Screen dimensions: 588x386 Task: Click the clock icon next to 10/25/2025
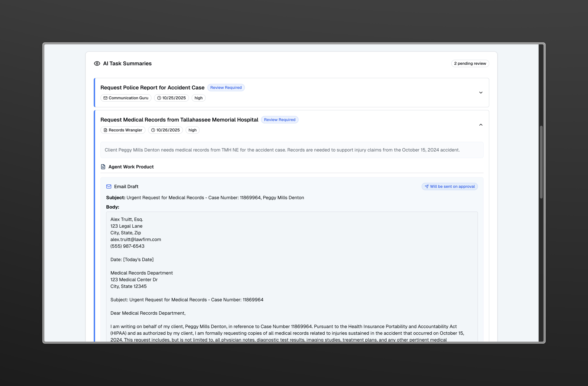pyautogui.click(x=159, y=98)
